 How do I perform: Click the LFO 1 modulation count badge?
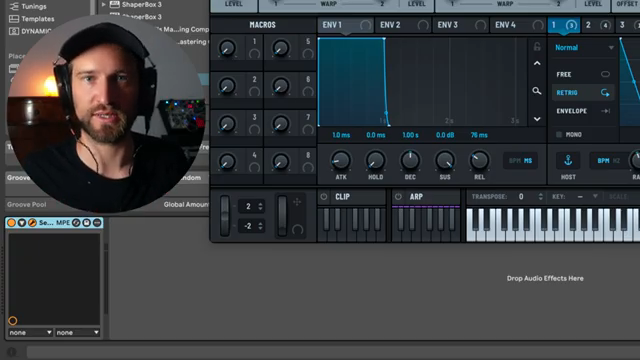tap(571, 25)
